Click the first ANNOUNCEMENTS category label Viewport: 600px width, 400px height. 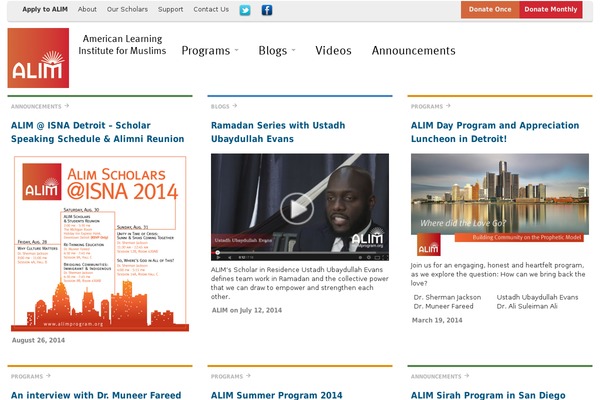tap(36, 106)
